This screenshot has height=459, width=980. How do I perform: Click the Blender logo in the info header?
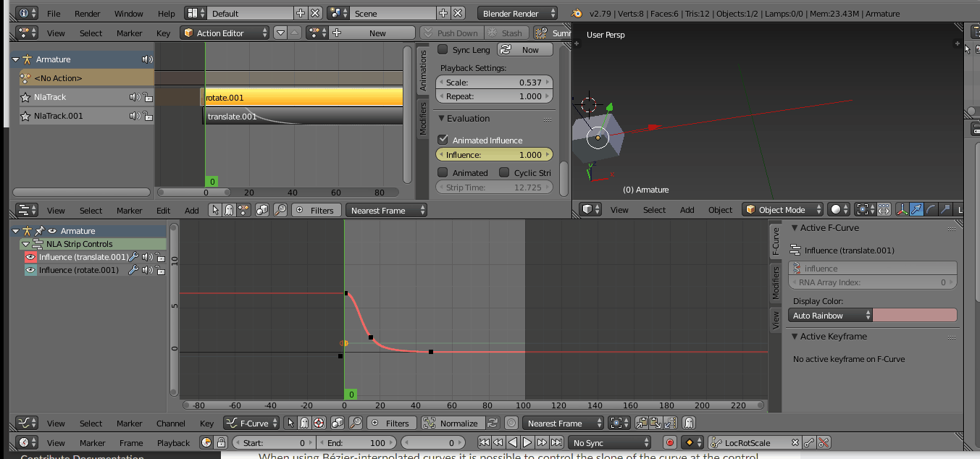point(577,13)
